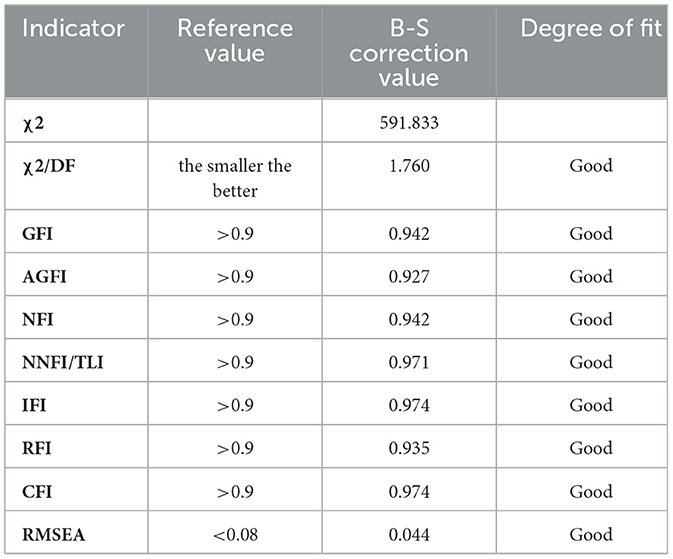Click the RFI value 0.935

tap(409, 448)
